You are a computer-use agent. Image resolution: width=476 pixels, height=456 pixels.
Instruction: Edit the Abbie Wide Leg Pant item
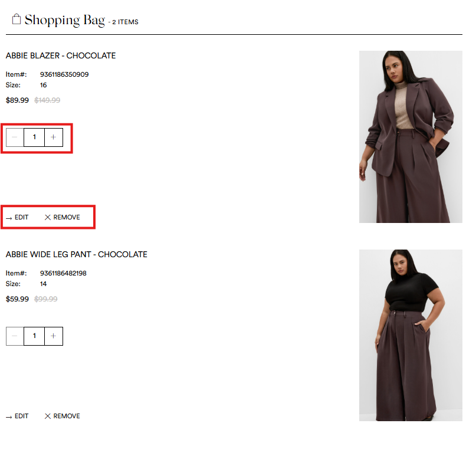[17, 416]
